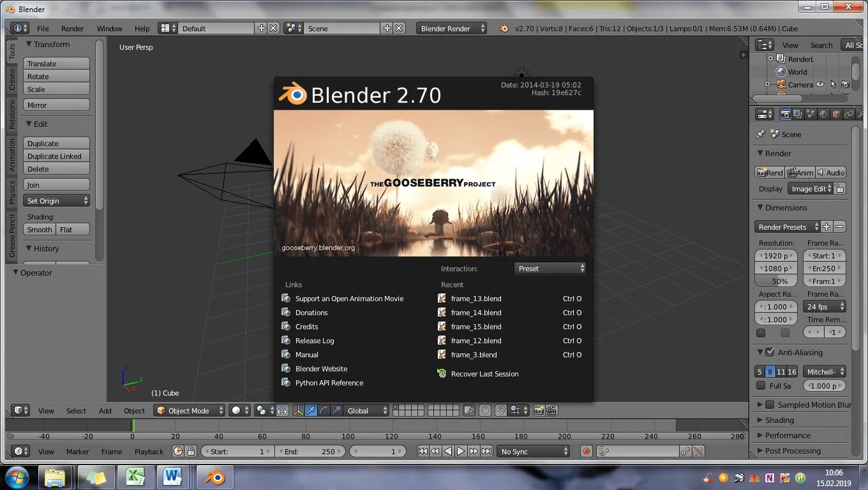Delete the Default screen layout
The image size is (868, 490).
(x=273, y=28)
